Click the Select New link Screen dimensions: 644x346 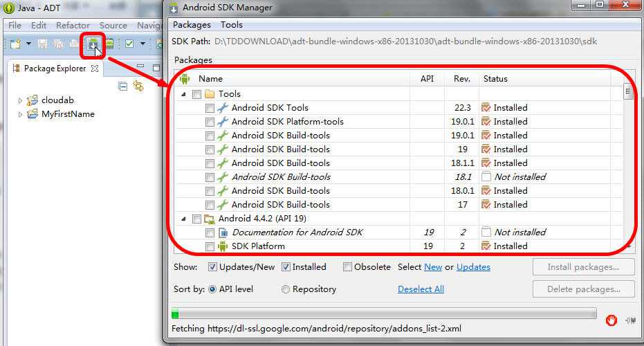coord(433,267)
